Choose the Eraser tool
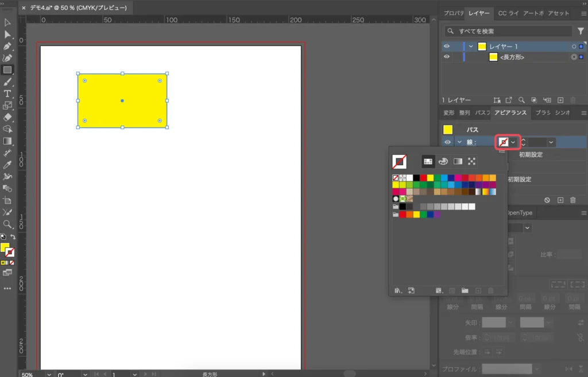 [7, 118]
